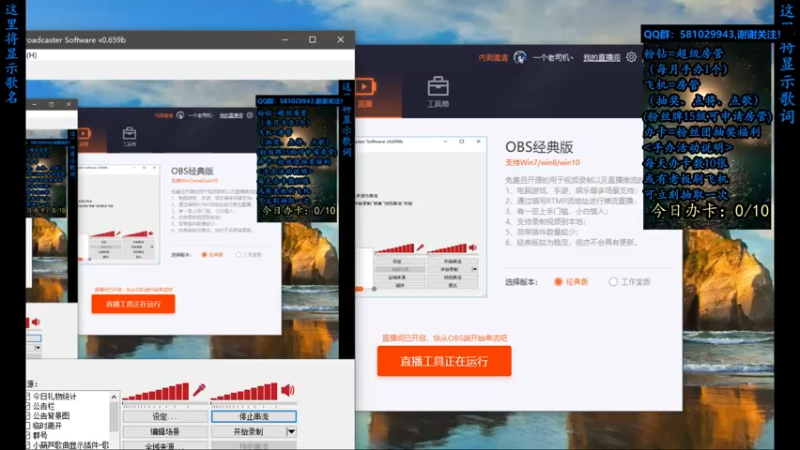Minimize the Open Broadcaster Software window
The image size is (800, 450).
[285, 39]
